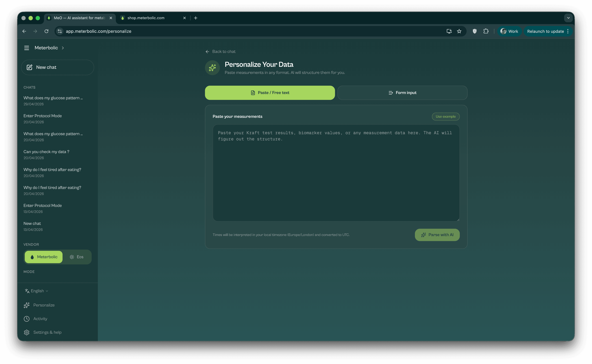Click the document icon on Paste / Free text

253,93
